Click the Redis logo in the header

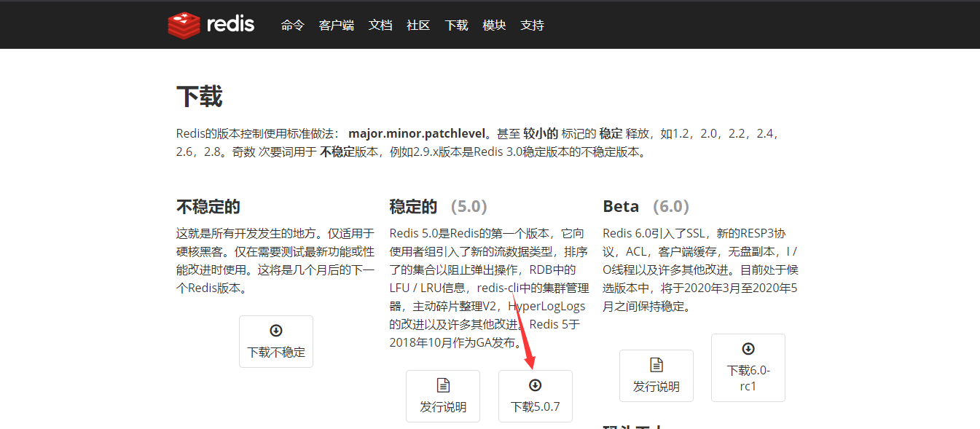211,25
